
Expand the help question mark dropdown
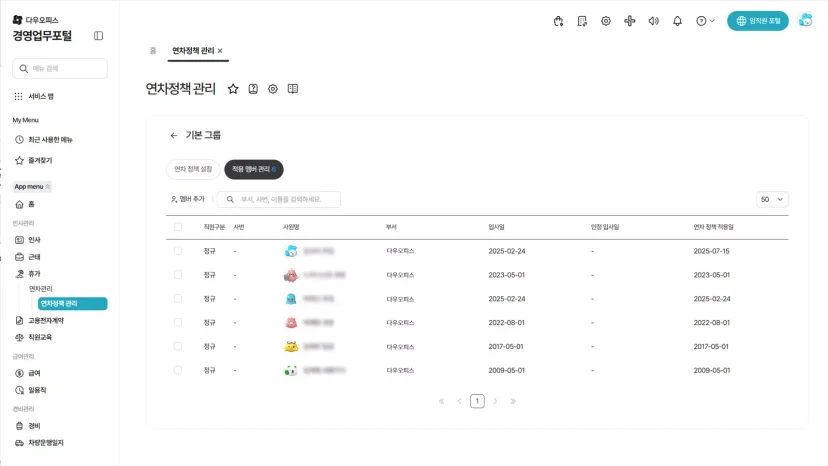pos(705,21)
